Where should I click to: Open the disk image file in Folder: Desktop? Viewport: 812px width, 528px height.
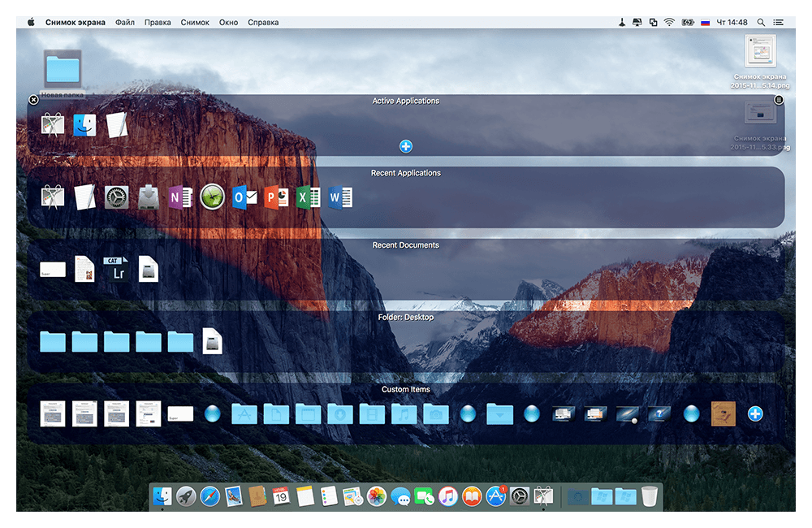[x=212, y=341]
